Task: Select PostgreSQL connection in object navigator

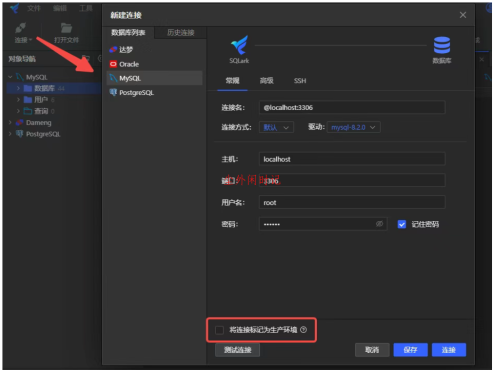Action: click(x=43, y=134)
